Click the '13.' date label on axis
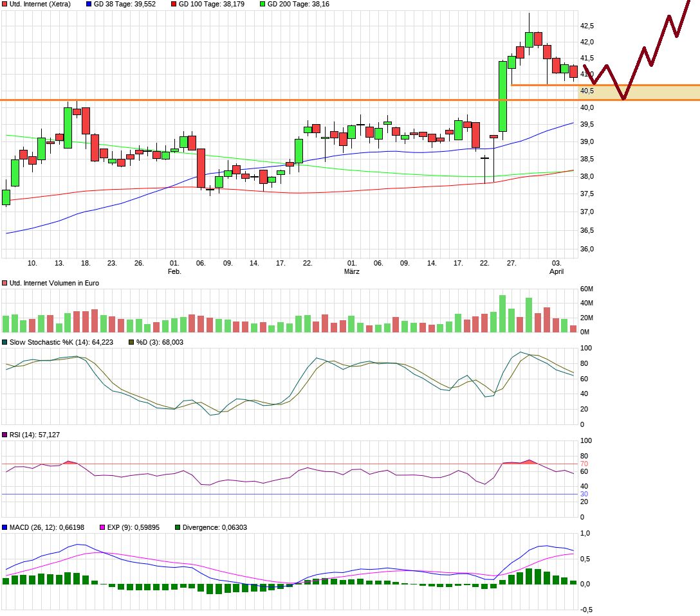 59,263
